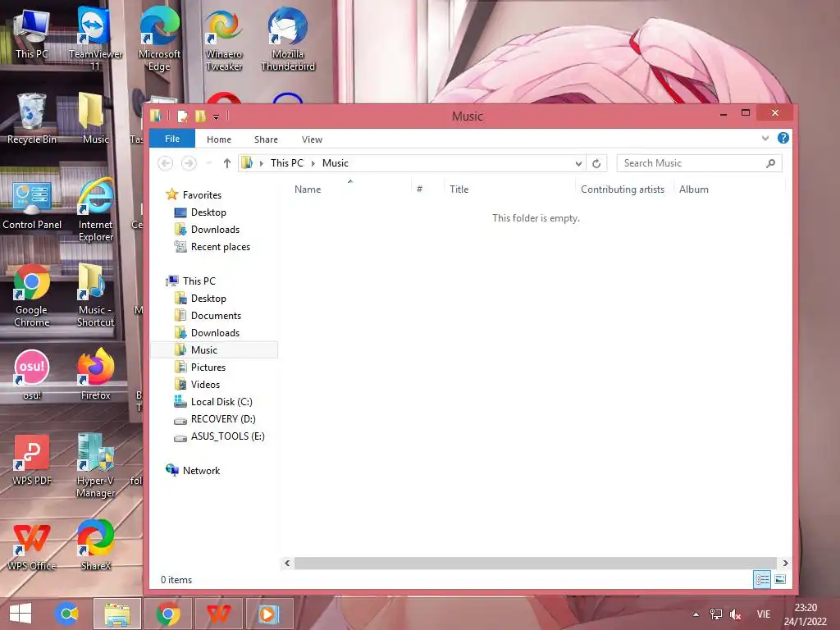Select the TeamViewer 11 desktop icon
840x630 pixels.
click(95, 39)
